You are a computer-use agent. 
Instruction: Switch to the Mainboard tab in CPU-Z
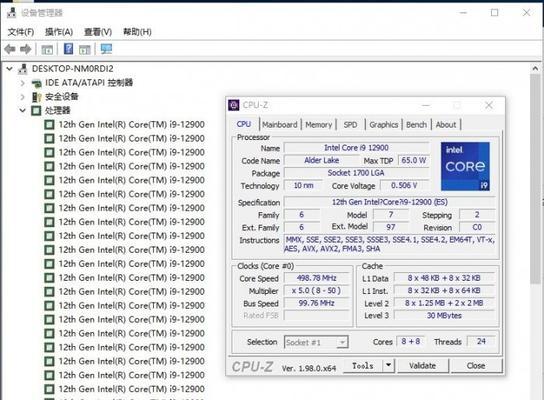coord(280,125)
